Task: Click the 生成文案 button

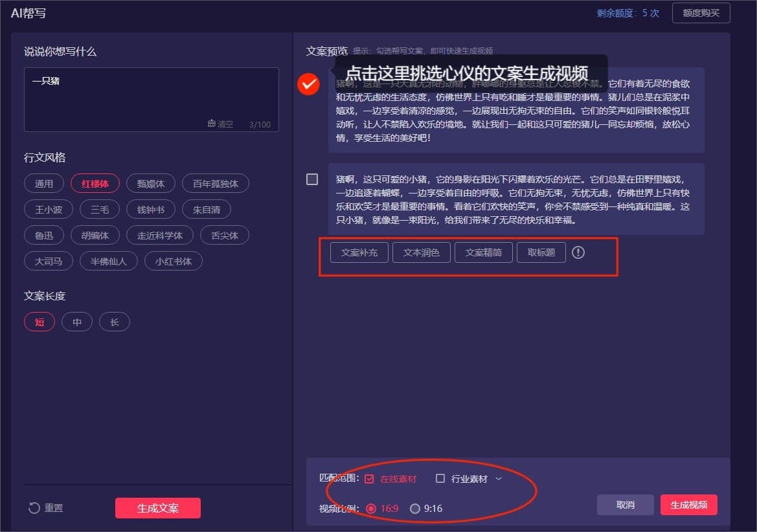Action: 158,508
